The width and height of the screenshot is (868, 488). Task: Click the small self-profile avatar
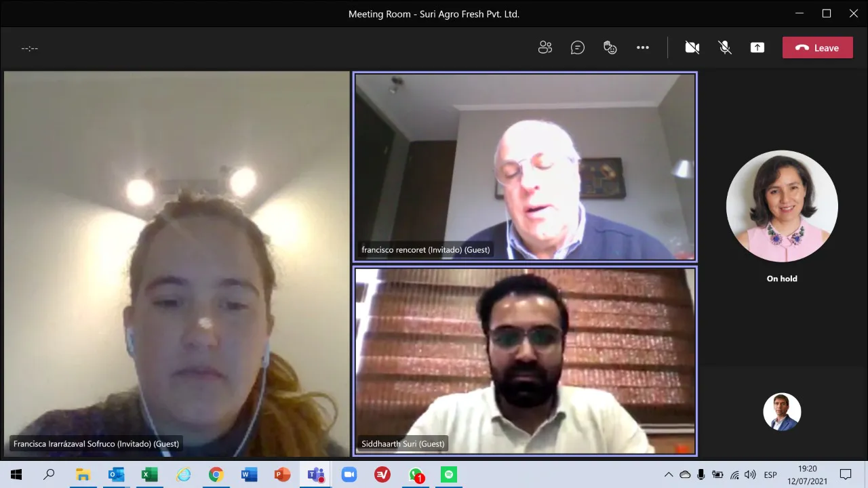click(782, 412)
